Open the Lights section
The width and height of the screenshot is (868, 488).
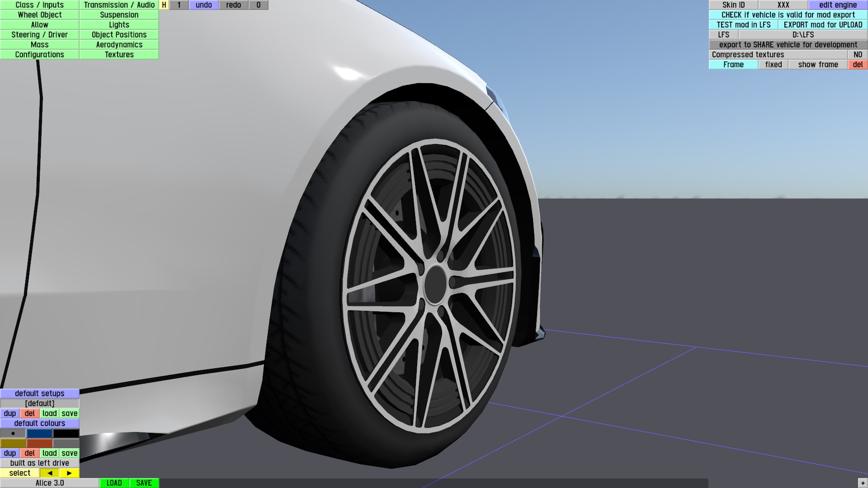click(119, 25)
